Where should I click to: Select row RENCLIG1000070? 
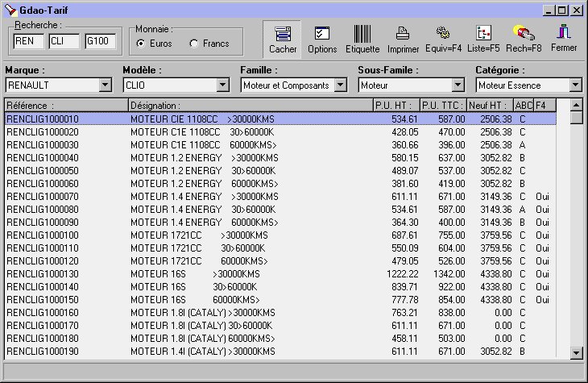pyautogui.click(x=280, y=197)
